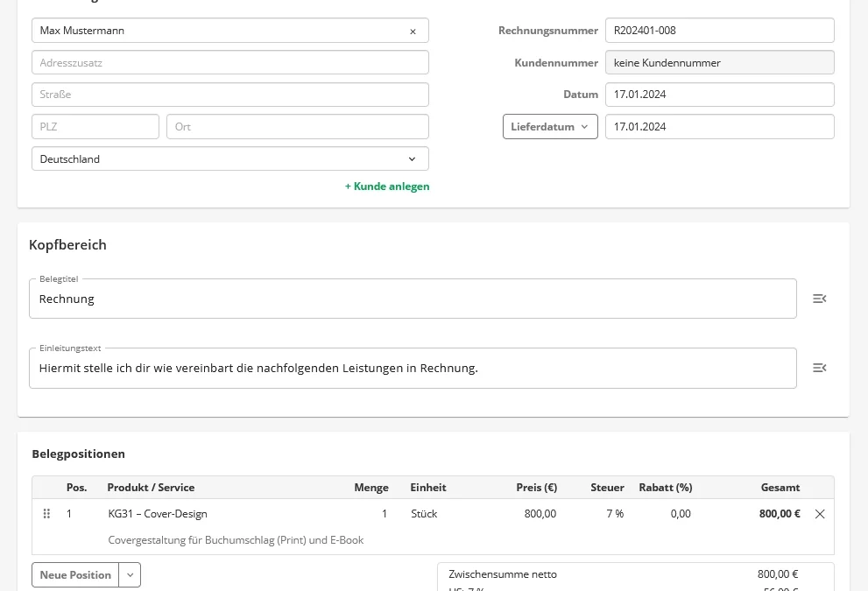Image resolution: width=868 pixels, height=591 pixels.
Task: Click the Einleitungstext text area
Action: [413, 369]
